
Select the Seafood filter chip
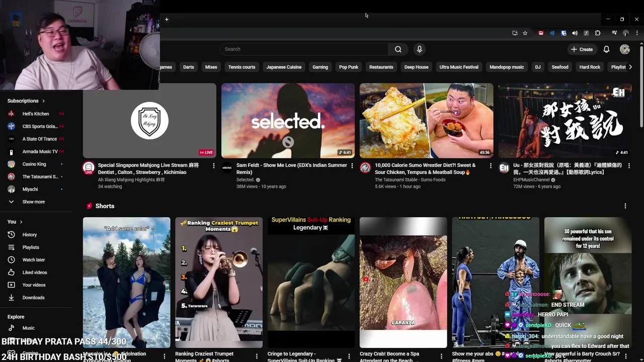point(560,67)
